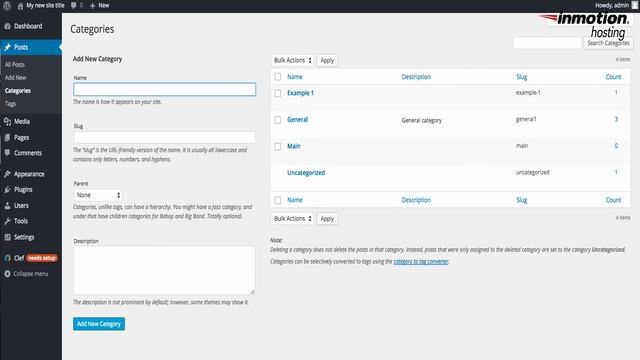Sort by Name column header
Image resolution: width=640 pixels, height=360 pixels.
295,77
